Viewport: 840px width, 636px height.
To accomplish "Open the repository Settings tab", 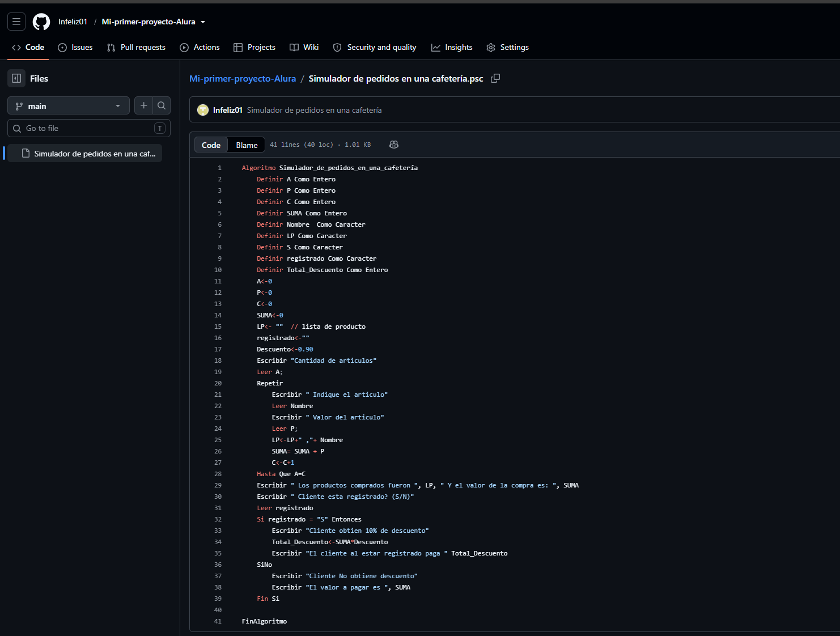I will [507, 47].
